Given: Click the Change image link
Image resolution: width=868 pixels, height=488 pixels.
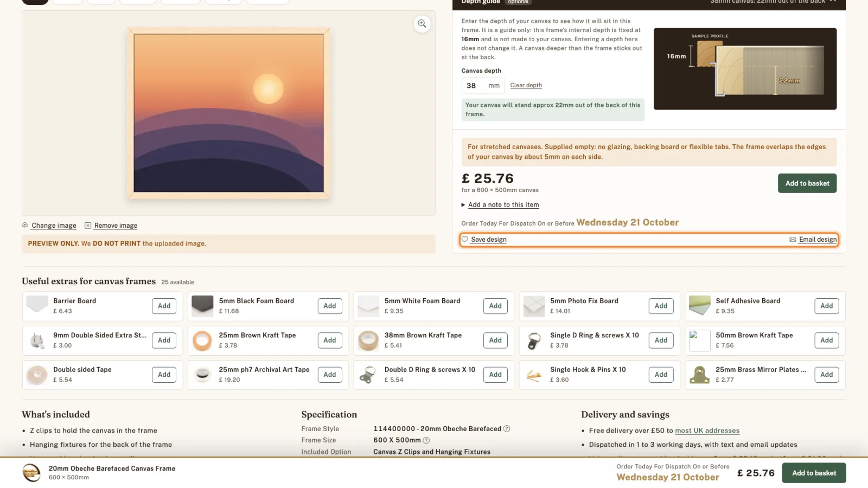Looking at the screenshot, I should coord(54,226).
